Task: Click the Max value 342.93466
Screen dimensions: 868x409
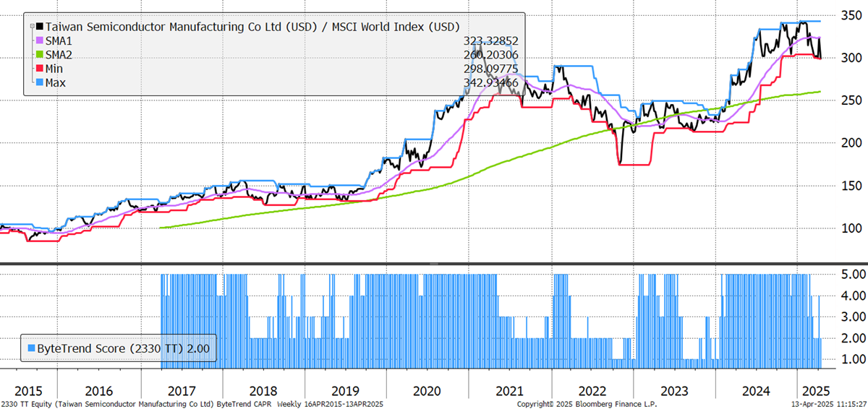Action: 491,82
